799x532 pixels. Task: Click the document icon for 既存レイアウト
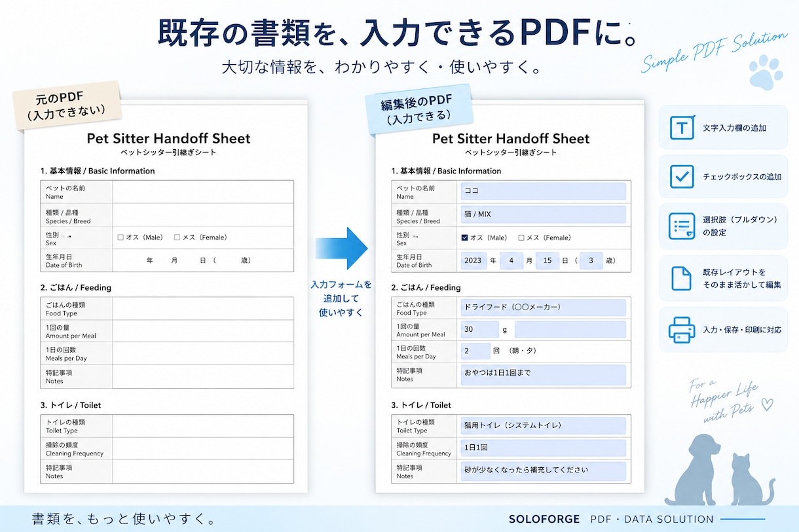point(682,278)
